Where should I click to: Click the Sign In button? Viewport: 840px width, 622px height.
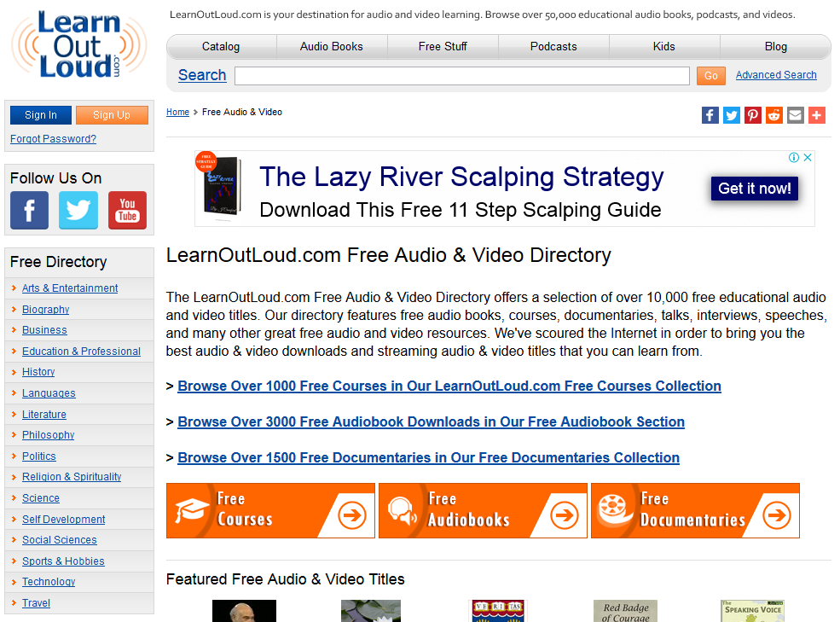point(41,114)
